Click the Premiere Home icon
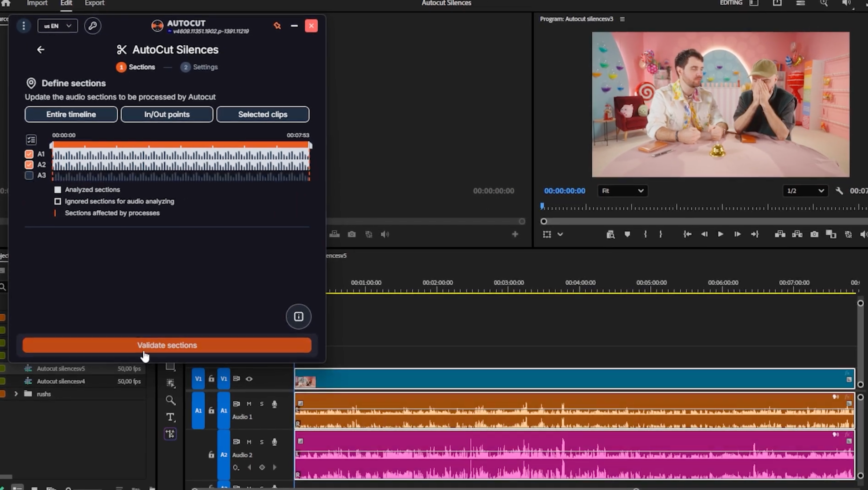This screenshot has width=868, height=490. (6, 3)
